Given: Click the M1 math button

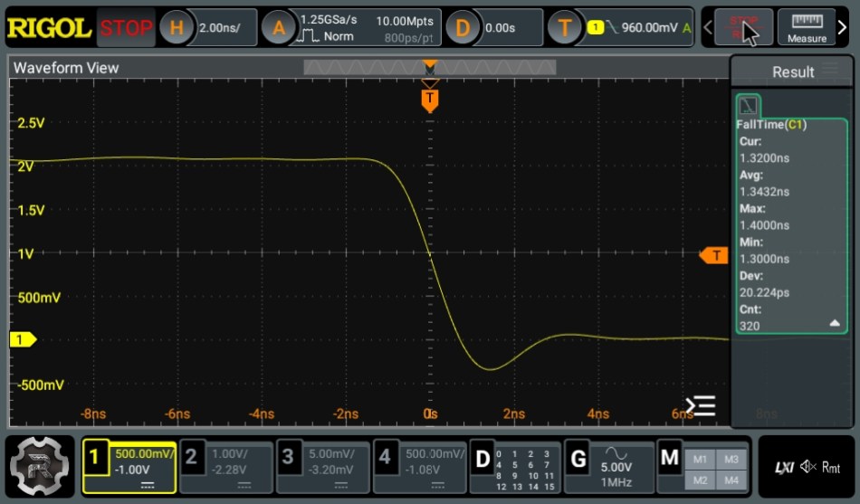Looking at the screenshot, I should click(700, 459).
